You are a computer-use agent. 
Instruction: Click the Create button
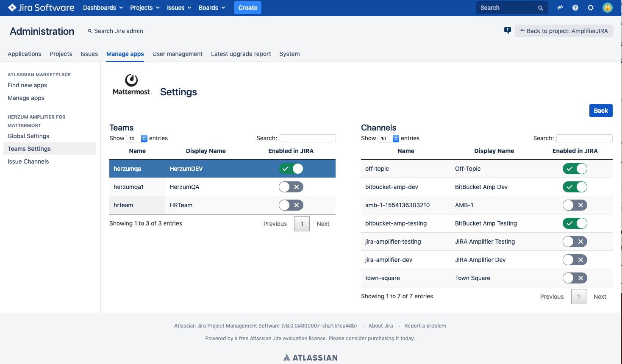(247, 8)
